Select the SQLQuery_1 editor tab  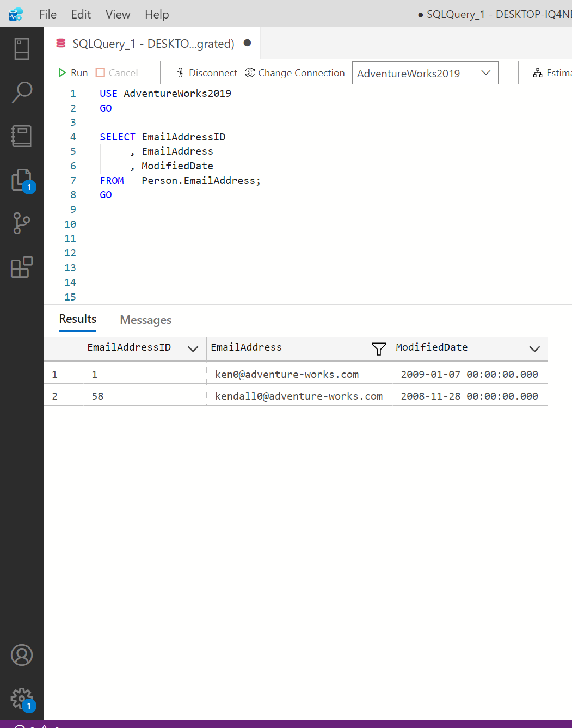click(x=153, y=44)
